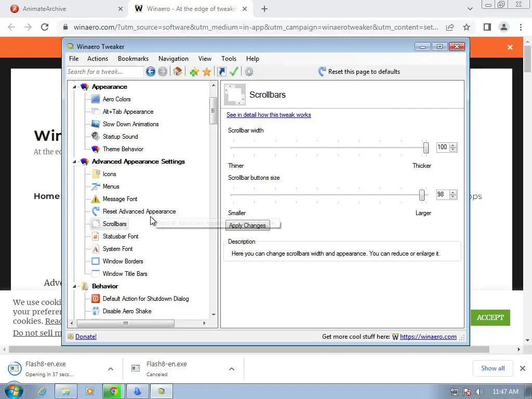532x399 pixels.
Task: Expand options for canceled Flash8-en.exe download
Action: coord(231,369)
